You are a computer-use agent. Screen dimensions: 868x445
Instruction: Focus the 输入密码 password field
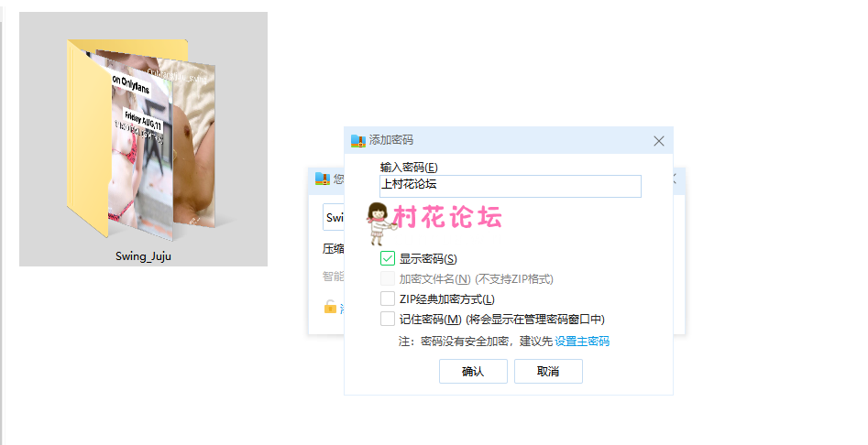point(511,186)
